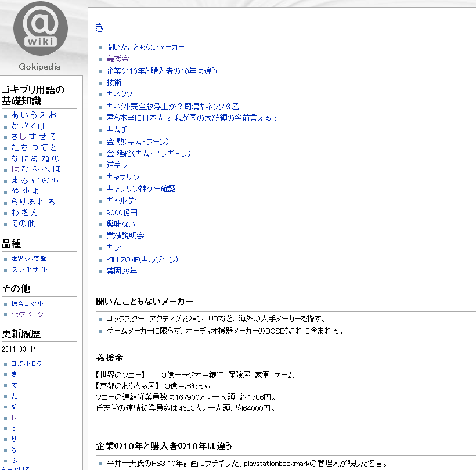The image size is (476, 470).
Task: Open the かきくけこ index link
Action: coord(33,126)
